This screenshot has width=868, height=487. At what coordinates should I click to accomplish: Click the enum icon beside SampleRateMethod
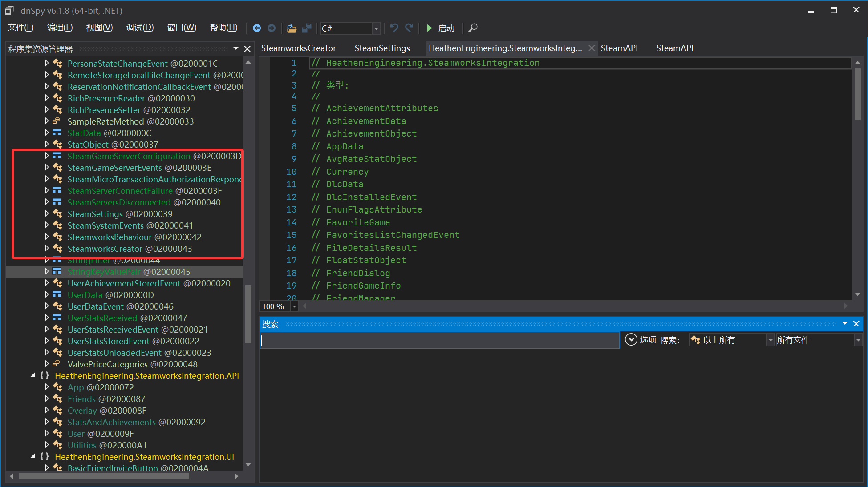[57, 121]
